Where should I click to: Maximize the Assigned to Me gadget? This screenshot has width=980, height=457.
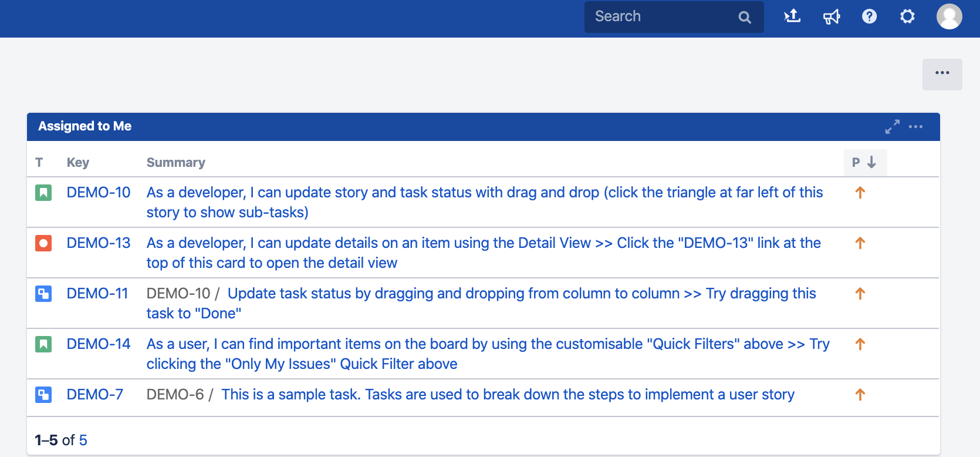pyautogui.click(x=892, y=127)
